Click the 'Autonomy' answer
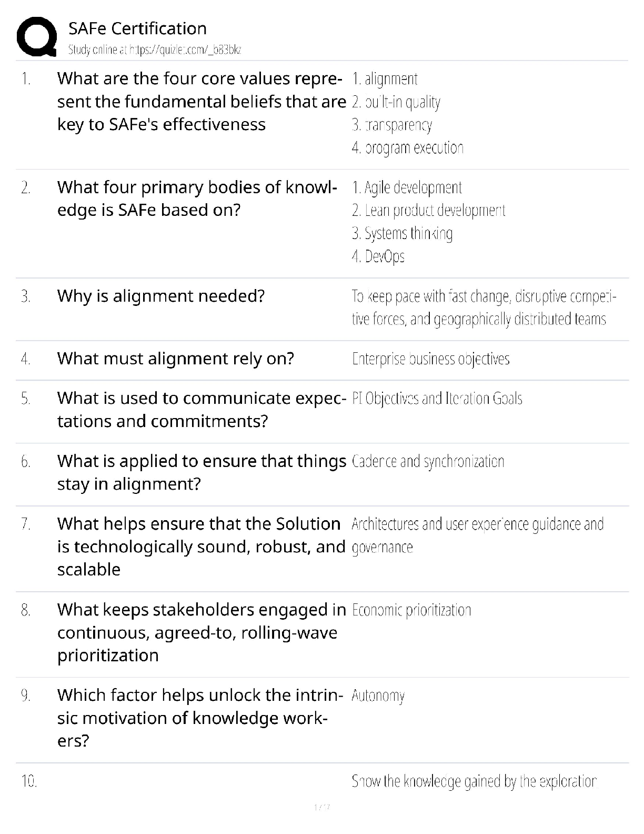 378,696
